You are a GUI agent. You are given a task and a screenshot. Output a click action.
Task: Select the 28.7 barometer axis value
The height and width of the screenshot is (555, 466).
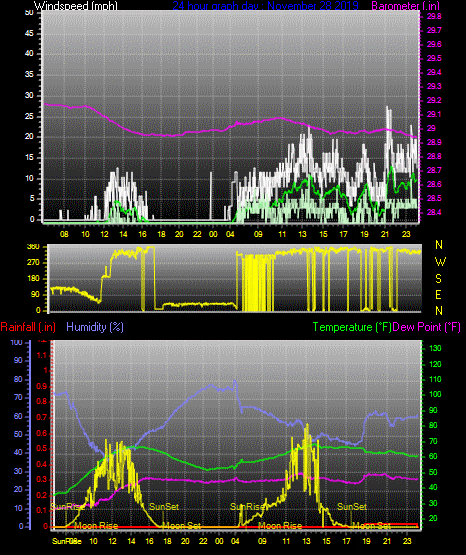[x=434, y=171]
